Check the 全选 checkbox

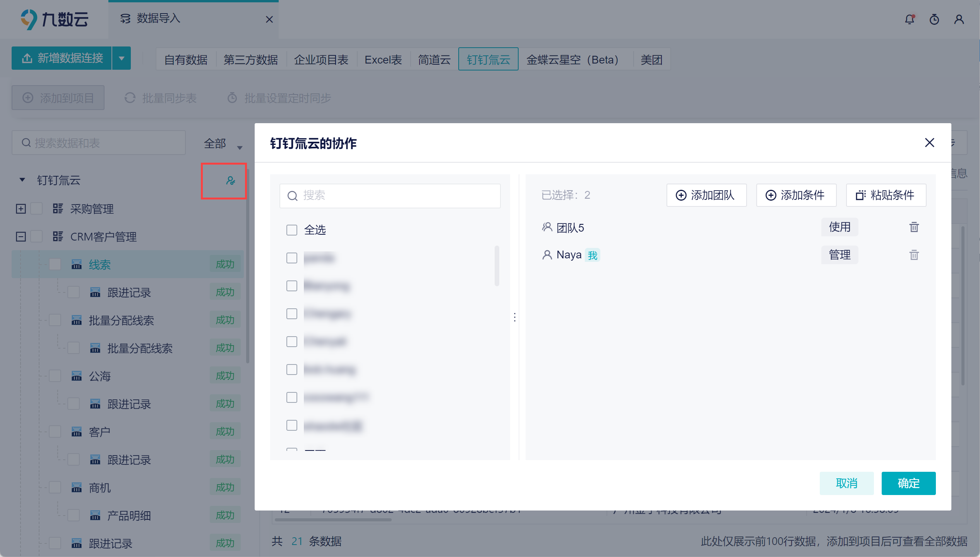[292, 230]
